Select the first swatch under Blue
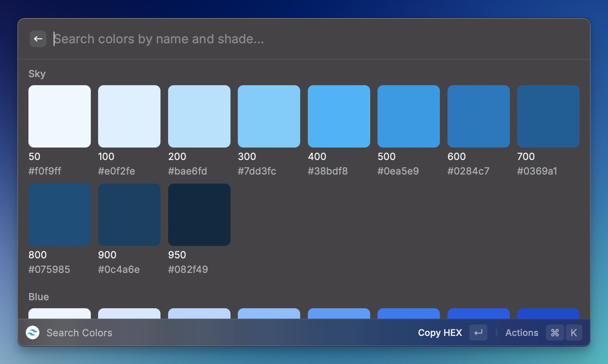Screen dimensions: 608x364 click(60, 313)
